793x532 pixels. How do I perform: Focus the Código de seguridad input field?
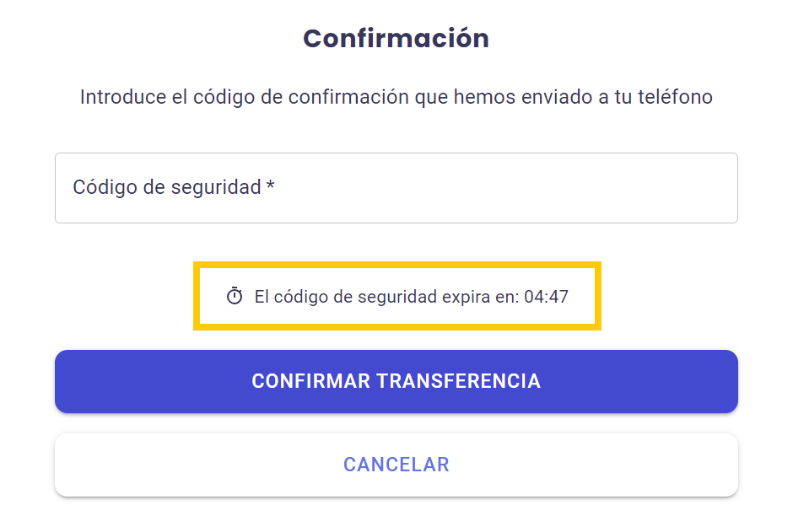tap(396, 188)
